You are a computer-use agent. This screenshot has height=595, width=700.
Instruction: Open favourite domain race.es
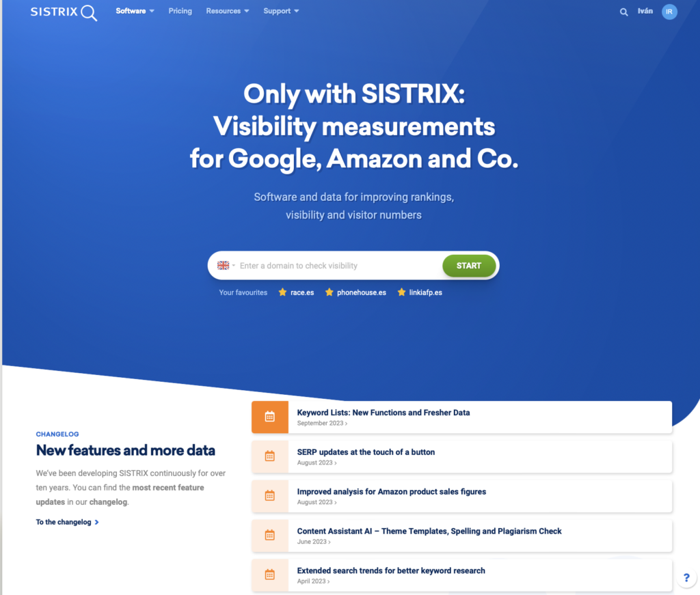pos(302,292)
